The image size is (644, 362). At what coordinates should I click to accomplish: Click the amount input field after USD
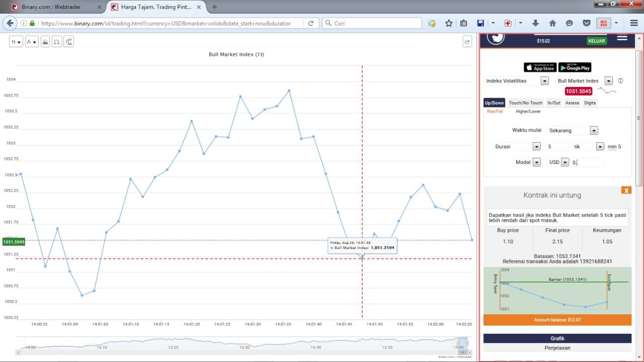[587, 162]
